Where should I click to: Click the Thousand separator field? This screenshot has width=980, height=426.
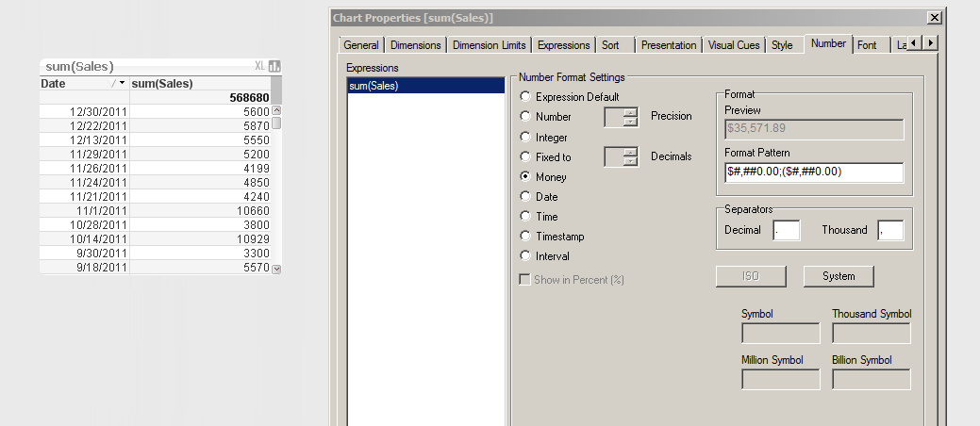coord(890,230)
